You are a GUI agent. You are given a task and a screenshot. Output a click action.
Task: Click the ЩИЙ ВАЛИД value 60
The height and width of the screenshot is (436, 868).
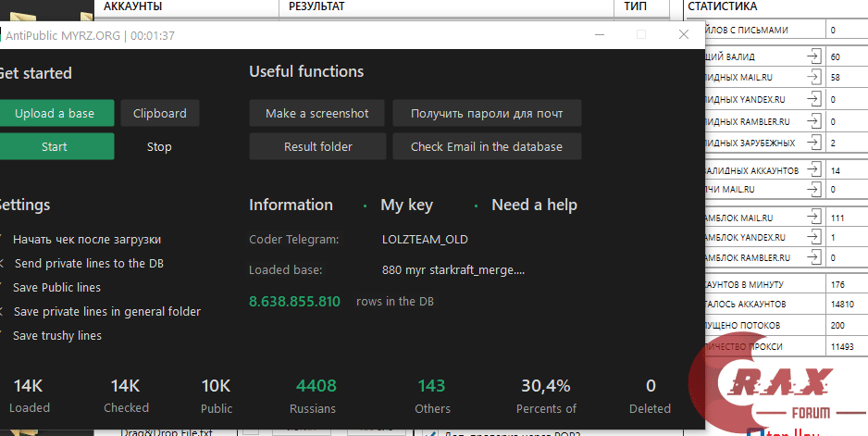[x=836, y=56]
